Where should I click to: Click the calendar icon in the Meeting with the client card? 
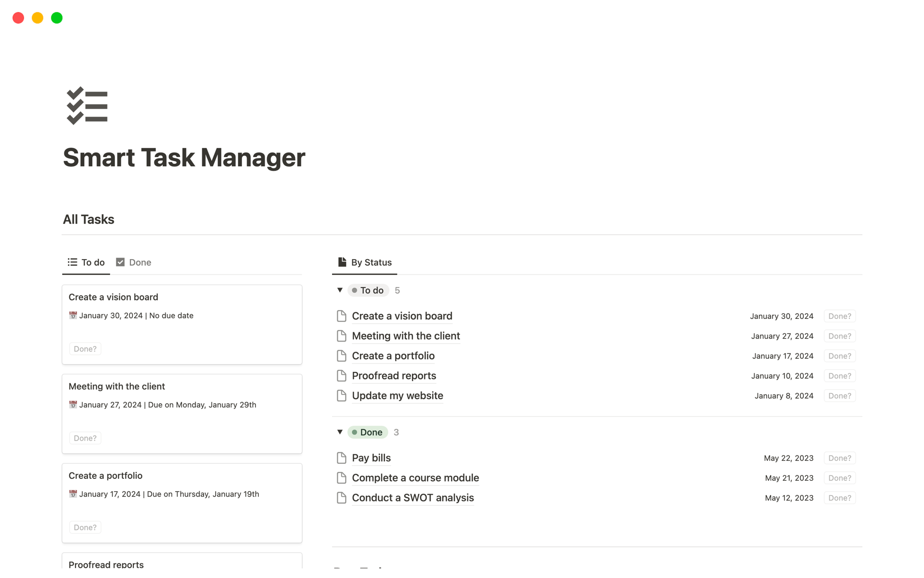point(73,405)
